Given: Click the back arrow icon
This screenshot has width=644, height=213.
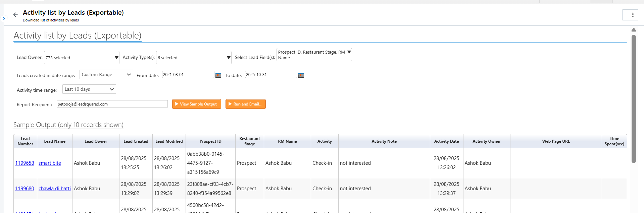Looking at the screenshot, I should tap(15, 15).
